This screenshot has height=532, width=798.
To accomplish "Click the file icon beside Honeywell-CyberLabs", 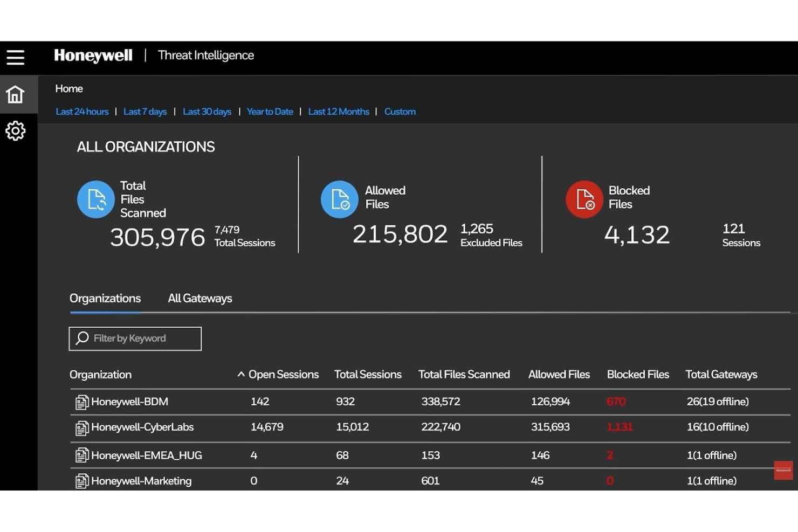I will [x=81, y=427].
